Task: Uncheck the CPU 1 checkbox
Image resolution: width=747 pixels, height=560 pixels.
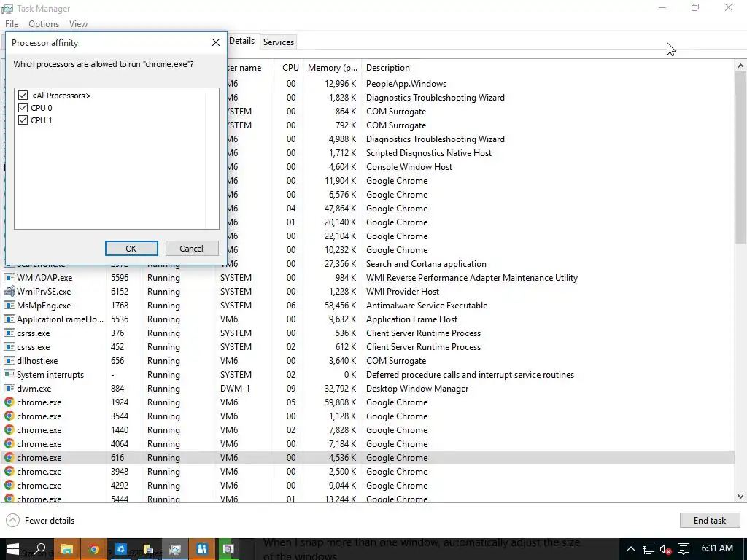Action: click(23, 120)
